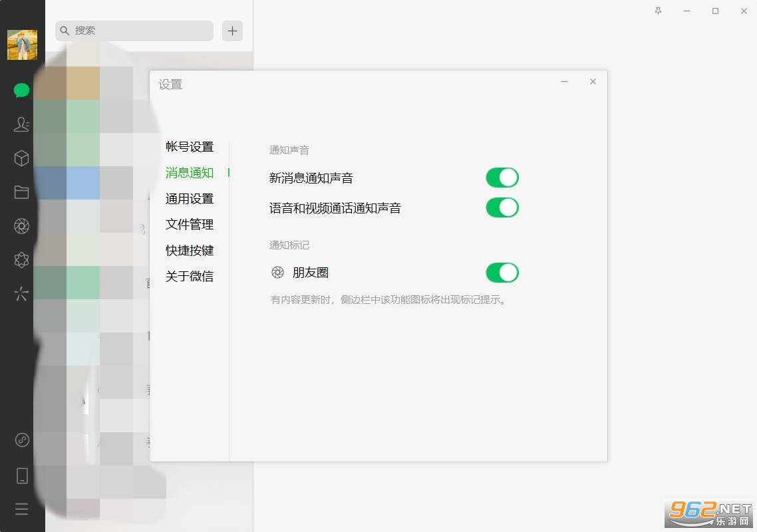Select 帐号设置 in settings menu

pos(190,147)
